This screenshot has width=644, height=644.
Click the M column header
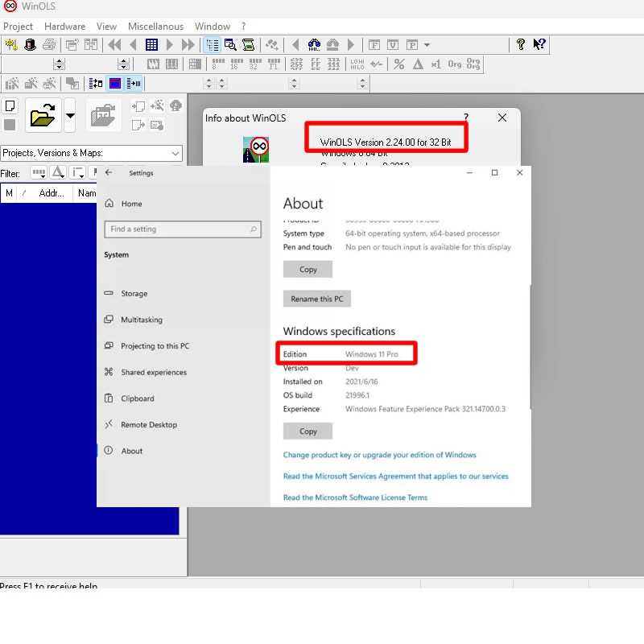pos(9,193)
